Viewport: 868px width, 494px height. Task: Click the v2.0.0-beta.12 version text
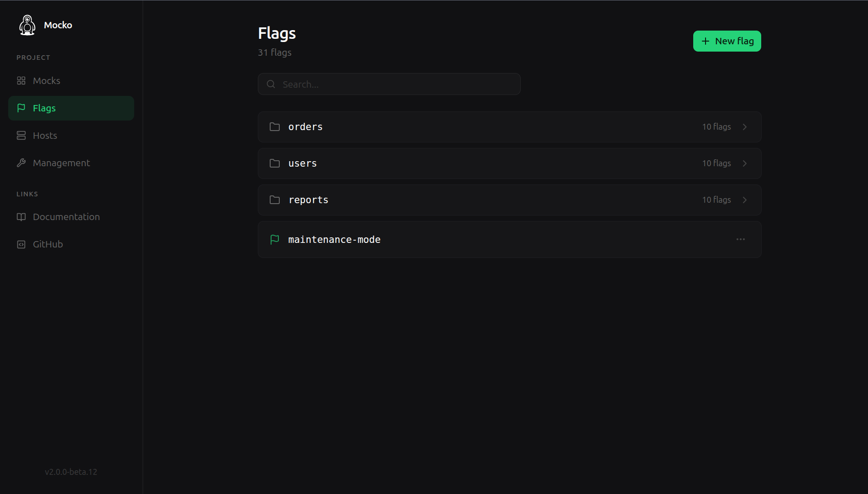click(x=71, y=472)
